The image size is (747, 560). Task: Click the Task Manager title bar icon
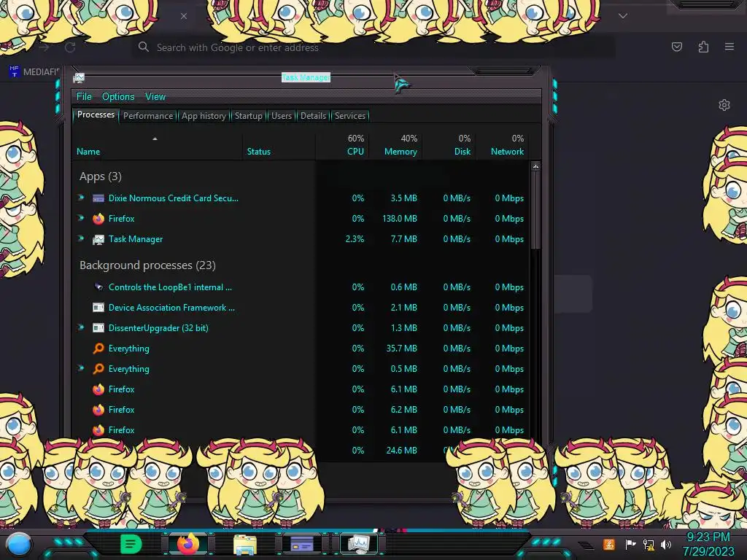79,78
